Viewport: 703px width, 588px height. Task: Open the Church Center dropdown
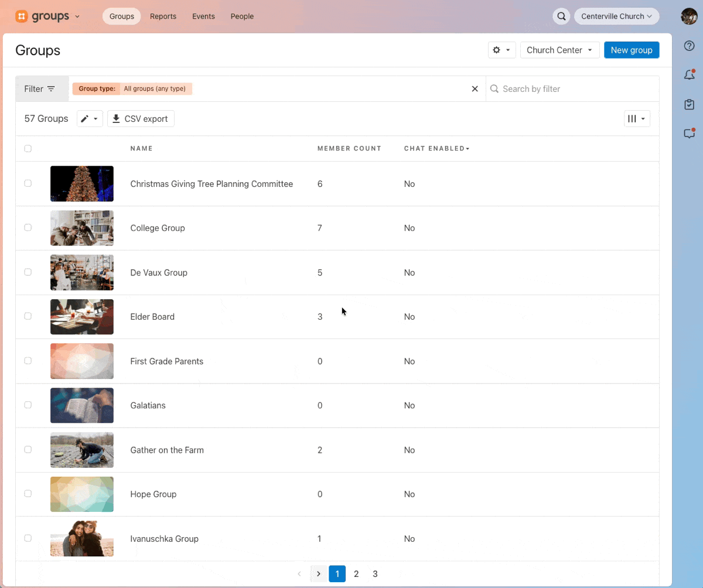click(560, 50)
